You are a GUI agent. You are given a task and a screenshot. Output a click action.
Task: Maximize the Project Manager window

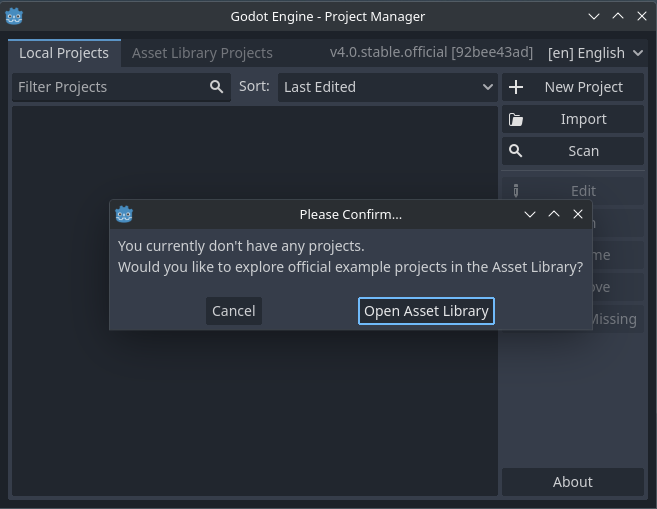tap(618, 16)
